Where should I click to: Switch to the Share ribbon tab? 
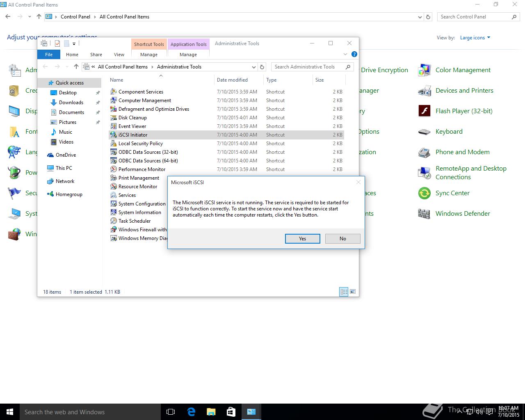click(x=96, y=55)
